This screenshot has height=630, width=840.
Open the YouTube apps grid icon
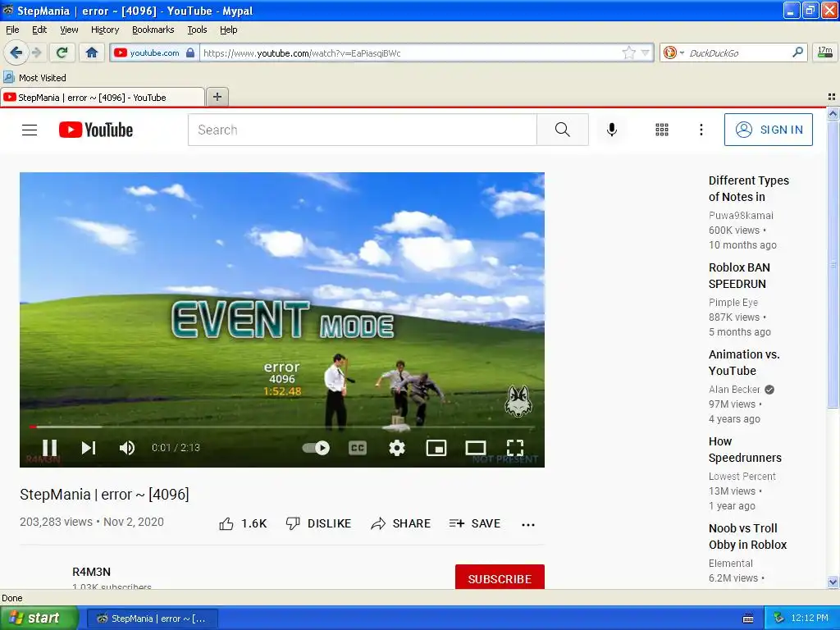click(x=662, y=130)
